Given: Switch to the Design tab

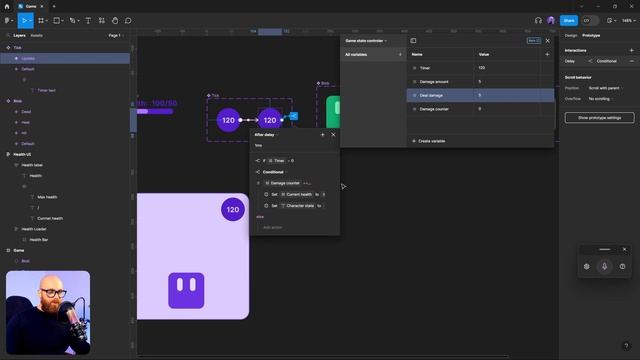Looking at the screenshot, I should 571,36.
